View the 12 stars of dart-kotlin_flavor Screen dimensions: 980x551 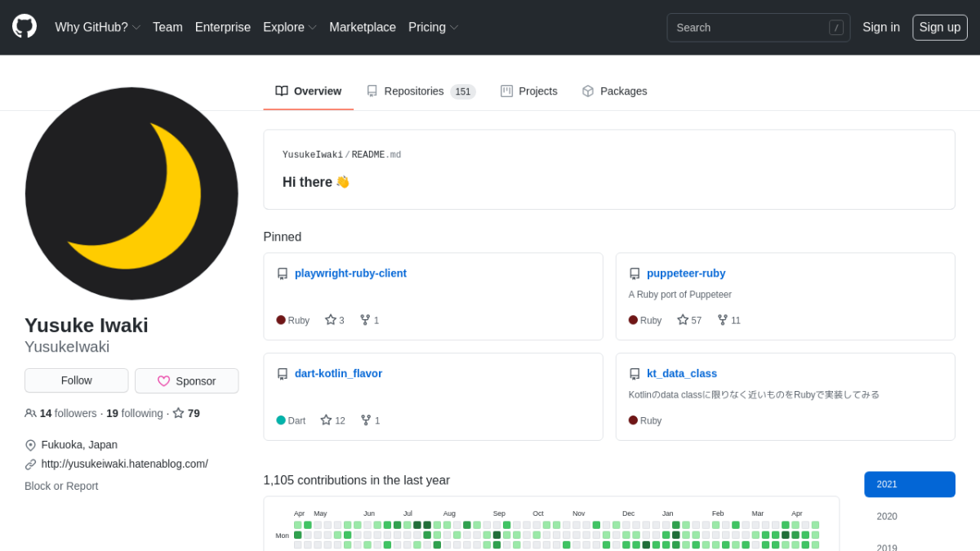point(332,420)
